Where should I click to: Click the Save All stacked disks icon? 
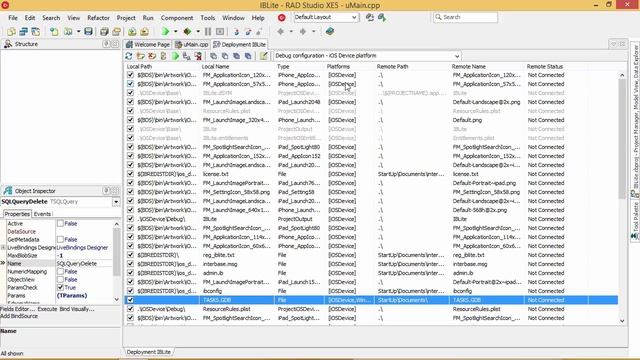(104, 31)
